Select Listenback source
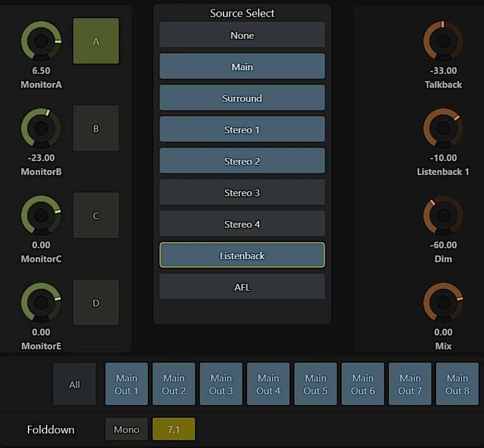 tap(242, 255)
